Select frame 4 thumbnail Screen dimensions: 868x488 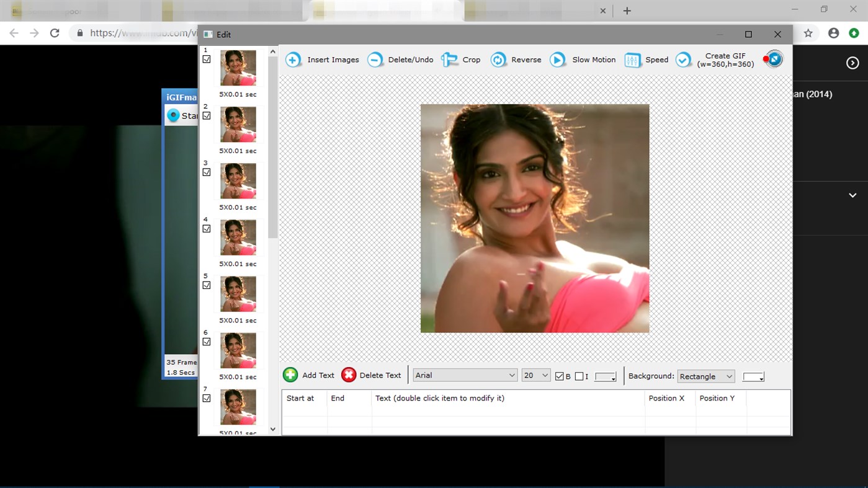(x=238, y=237)
